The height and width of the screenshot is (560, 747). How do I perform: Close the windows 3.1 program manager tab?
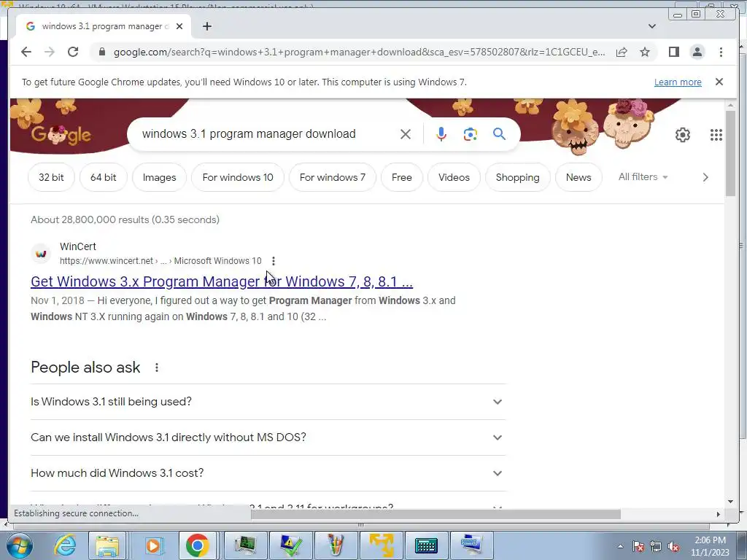pyautogui.click(x=179, y=26)
